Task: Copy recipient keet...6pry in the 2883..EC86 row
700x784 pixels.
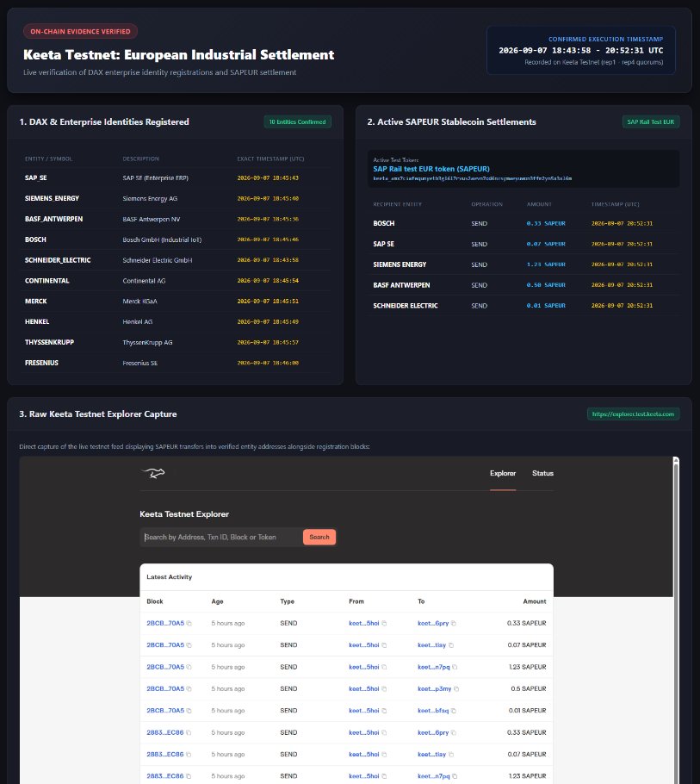Action: pyautogui.click(x=453, y=733)
